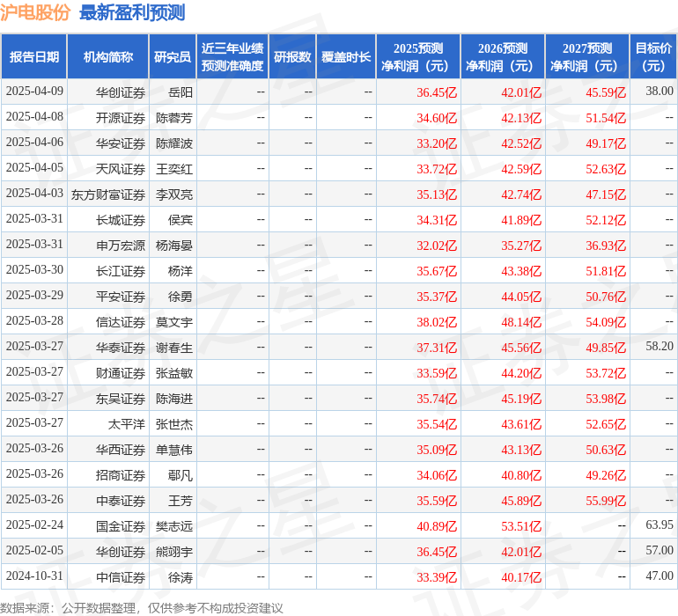Image resolution: width=678 pixels, height=616 pixels.
Task: Sort by 2027预测净利润 header
Action: click(587, 57)
